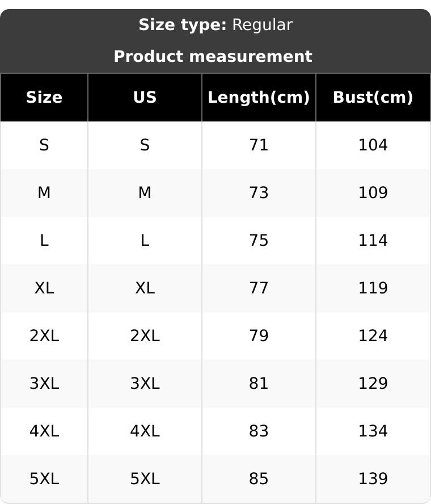
Task: Click length value 75
Action: 259,241
